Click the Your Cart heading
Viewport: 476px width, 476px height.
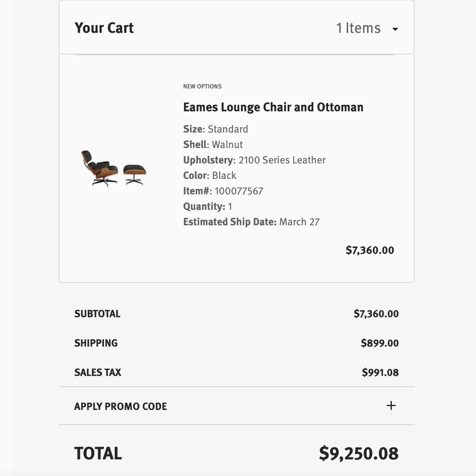pyautogui.click(x=104, y=28)
